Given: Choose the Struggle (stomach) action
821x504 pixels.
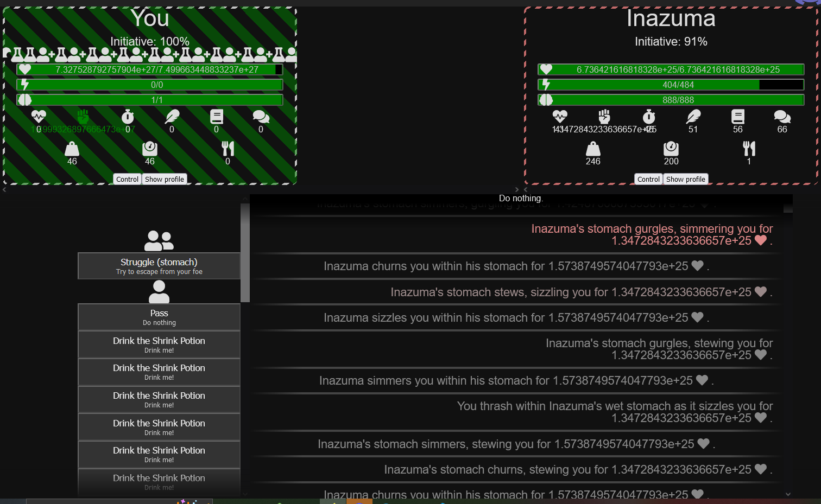Looking at the screenshot, I should [x=159, y=266].
